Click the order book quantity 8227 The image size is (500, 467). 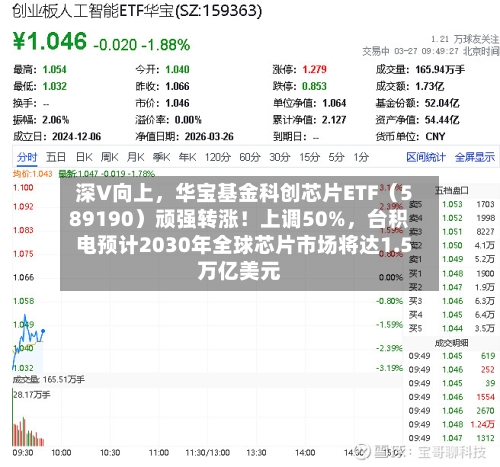[x=485, y=231]
